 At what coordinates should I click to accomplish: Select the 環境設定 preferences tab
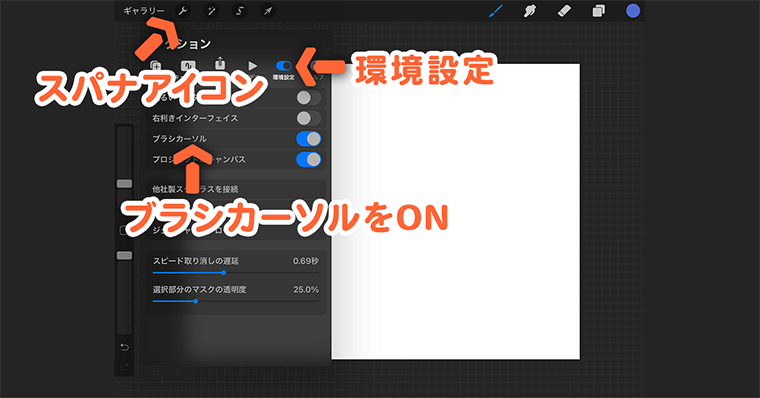284,69
